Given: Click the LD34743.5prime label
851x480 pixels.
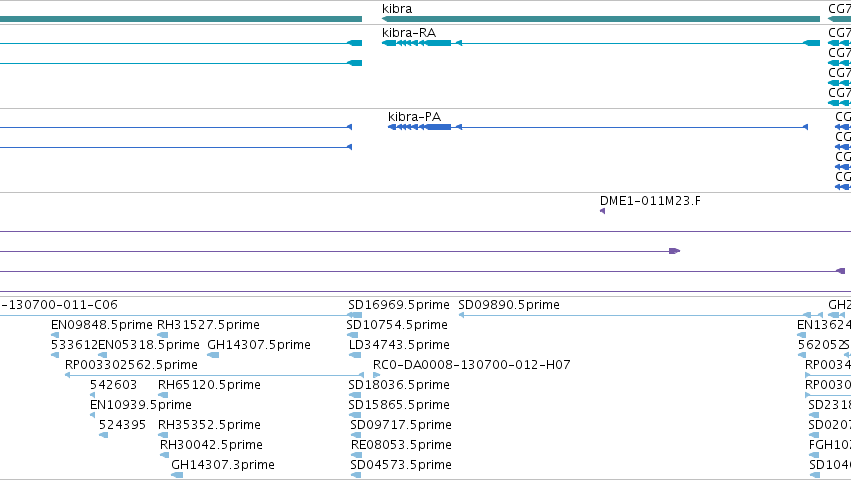Looking at the screenshot, I should (x=399, y=345).
